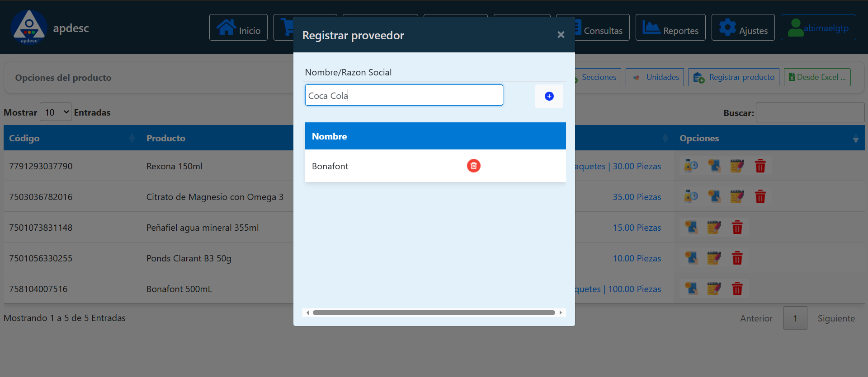
Task: Delete the Bonafont supplier entry
Action: [x=473, y=166]
